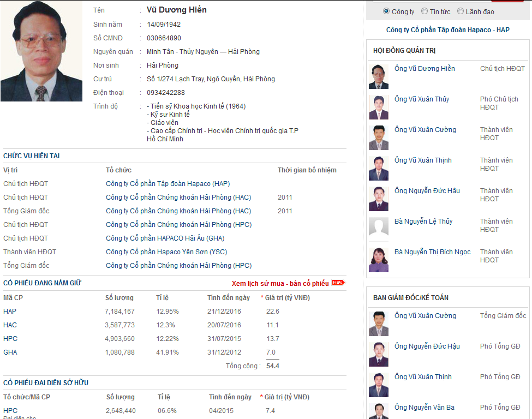Click the name heading Vũ Dương Hiền
Viewport: 532px width, 419px height.
coord(176,10)
